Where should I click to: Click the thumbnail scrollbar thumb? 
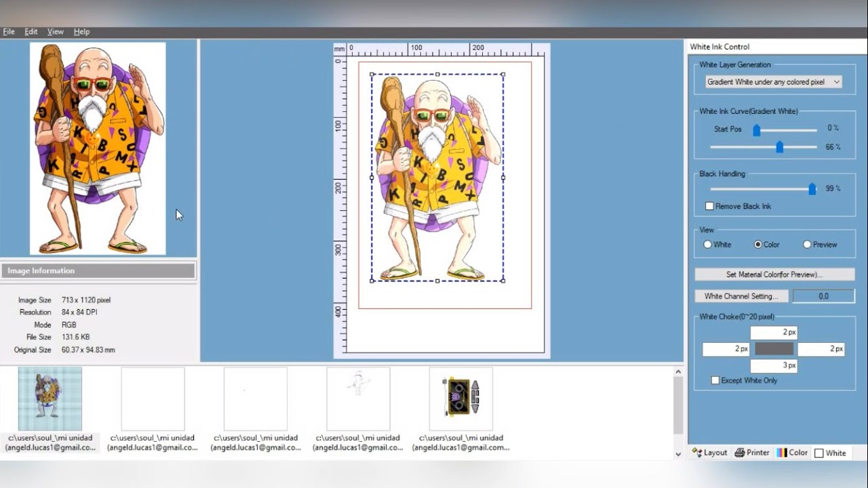(x=678, y=405)
